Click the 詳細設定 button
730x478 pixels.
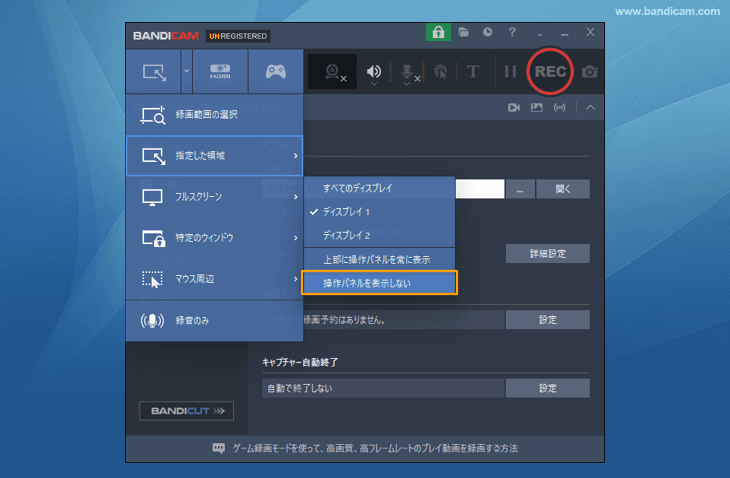tap(548, 254)
